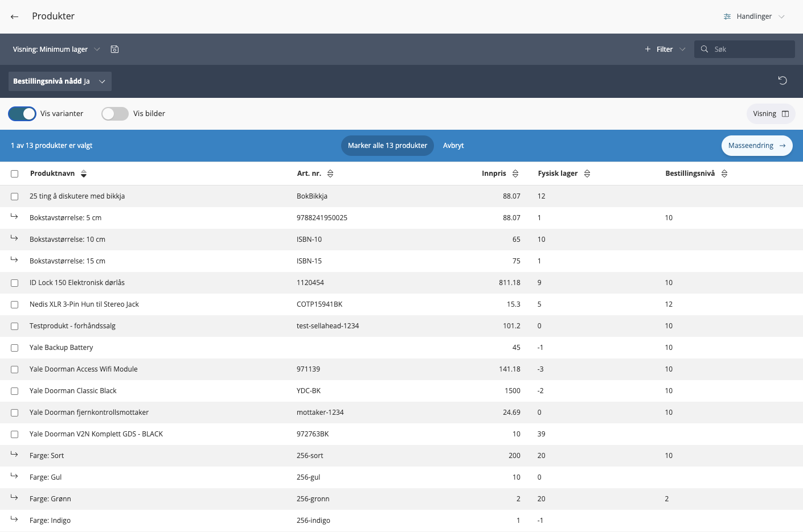Click the 972763BK article number
This screenshot has width=803, height=532.
coord(313,434)
